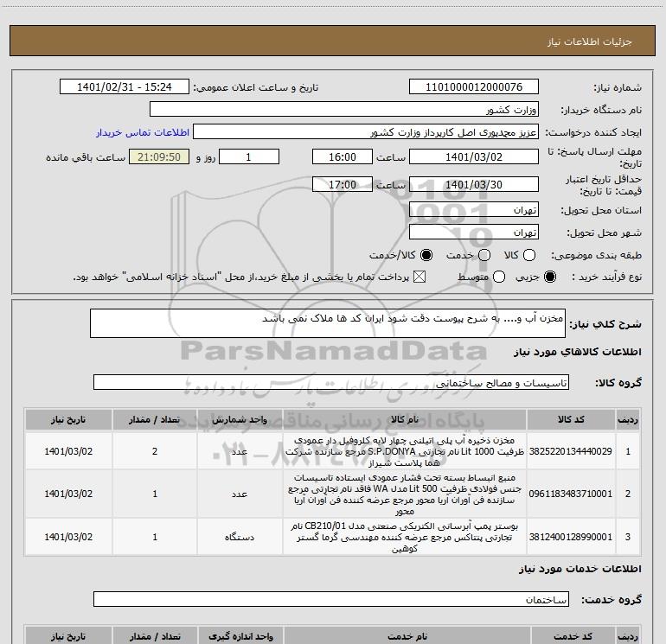Click the response deadline date 1401/03/02 field

(474, 156)
